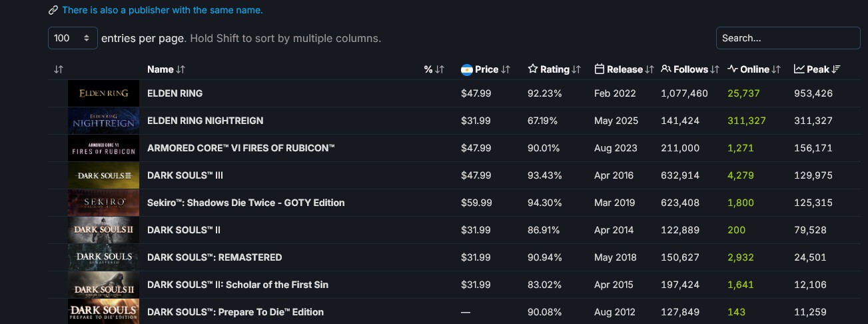Click the link icon beside publisher notice
Image resolution: width=868 pixels, height=324 pixels.
[53, 11]
